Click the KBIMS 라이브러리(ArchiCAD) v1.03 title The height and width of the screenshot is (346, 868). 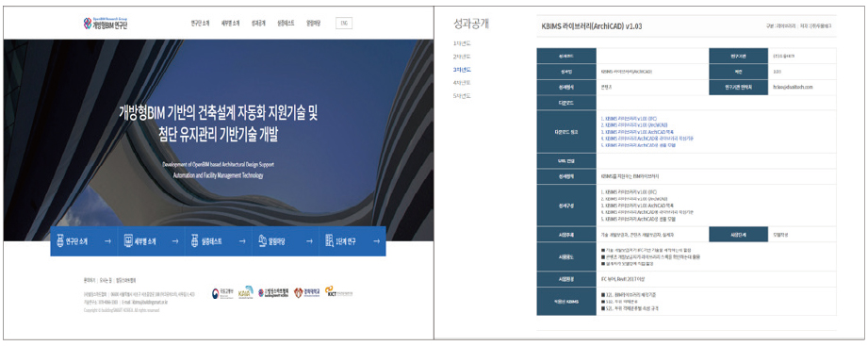coord(591,26)
